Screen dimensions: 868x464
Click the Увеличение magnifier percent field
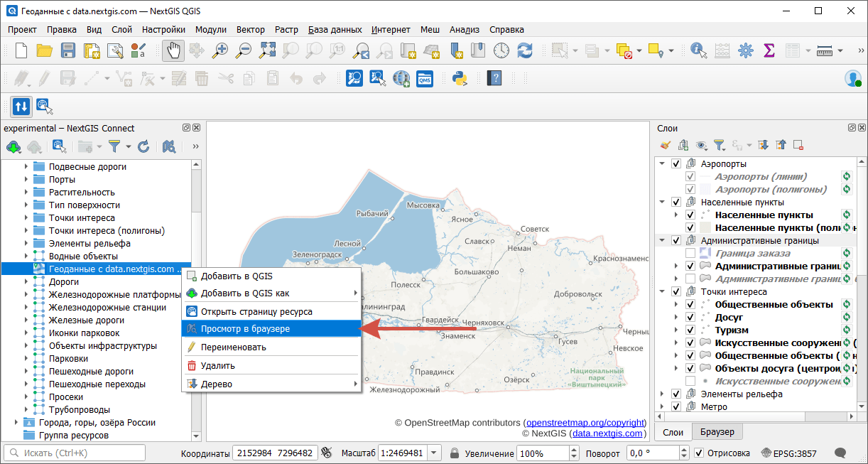548,453
